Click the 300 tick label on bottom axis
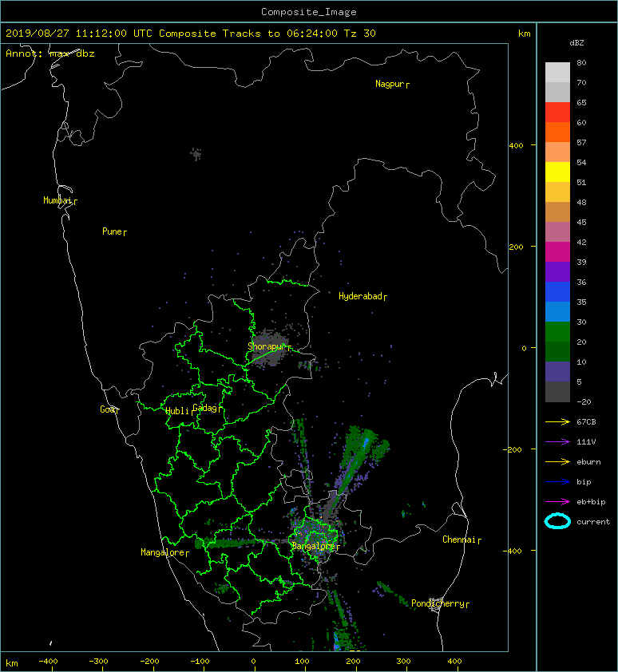618x672 pixels. coord(403,662)
